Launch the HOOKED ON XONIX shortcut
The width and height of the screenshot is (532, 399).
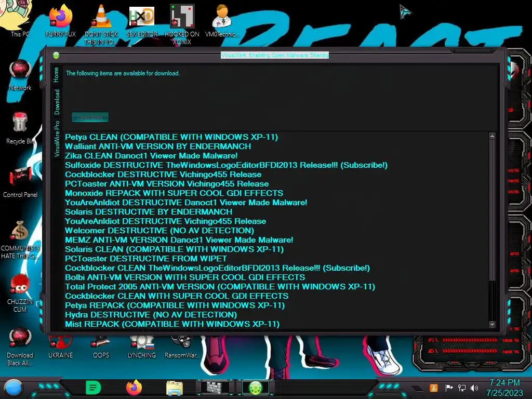[182, 24]
